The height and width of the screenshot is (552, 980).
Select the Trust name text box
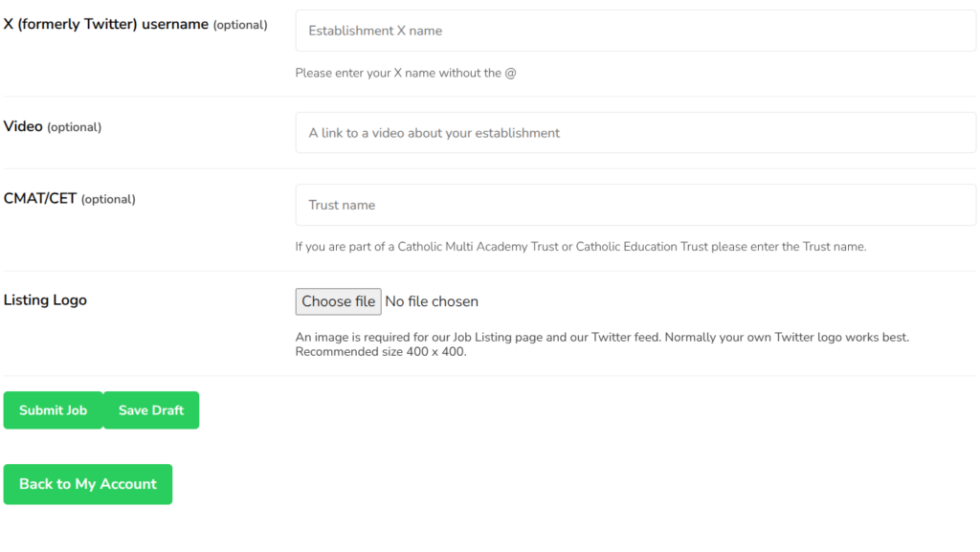point(635,205)
